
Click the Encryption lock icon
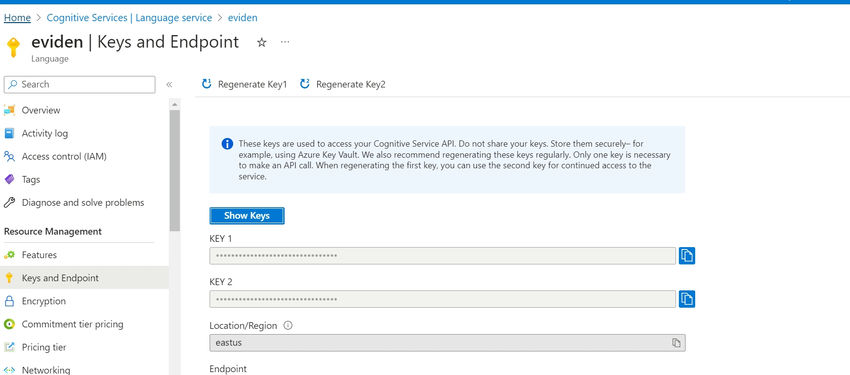tap(9, 301)
